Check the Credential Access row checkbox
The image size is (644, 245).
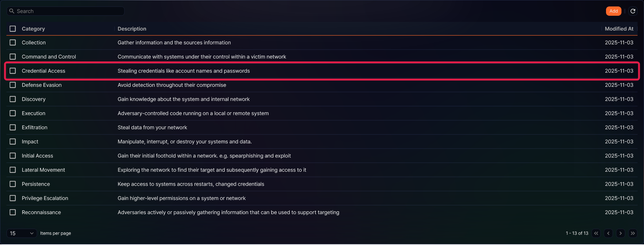click(x=13, y=71)
